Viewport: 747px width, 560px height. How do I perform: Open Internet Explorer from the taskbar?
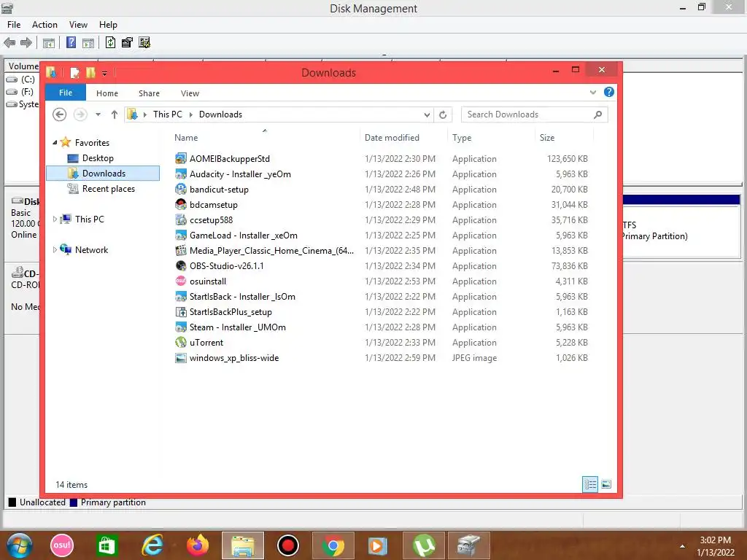152,545
